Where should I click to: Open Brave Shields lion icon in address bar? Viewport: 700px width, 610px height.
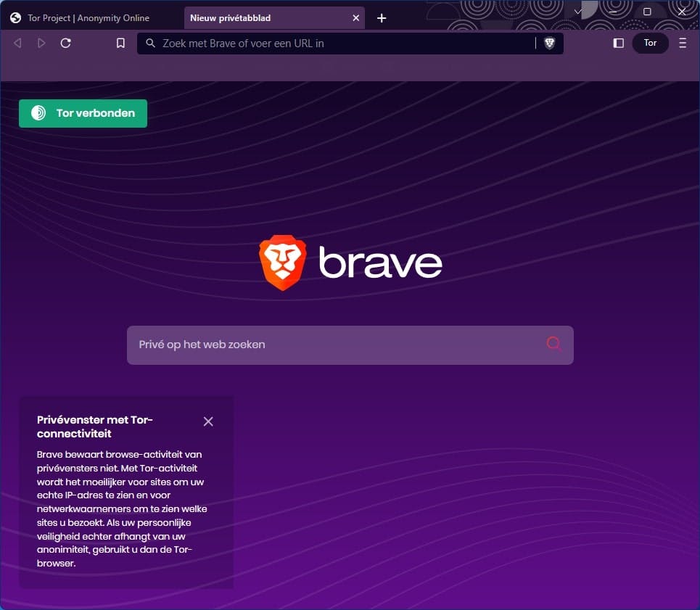(x=550, y=44)
